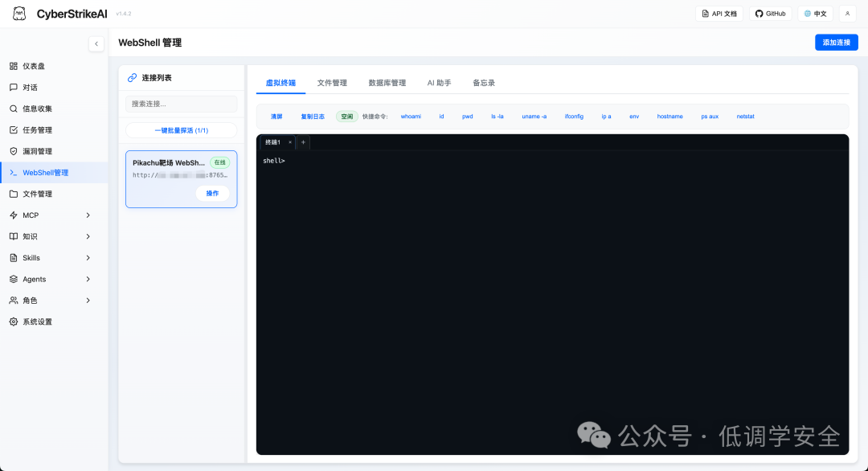Click the CyberStrikeAI logo icon
This screenshot has width=868, height=471.
19,14
